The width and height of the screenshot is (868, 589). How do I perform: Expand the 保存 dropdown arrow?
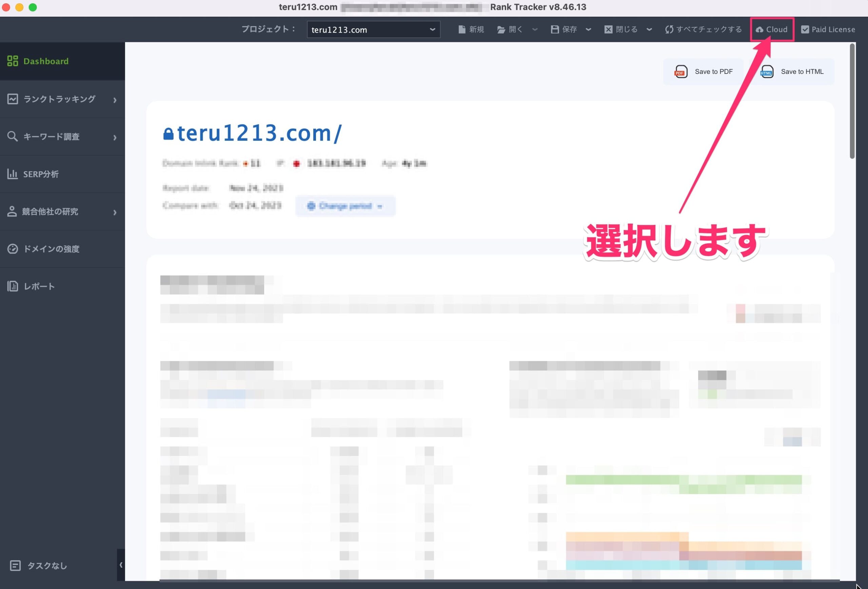click(589, 29)
